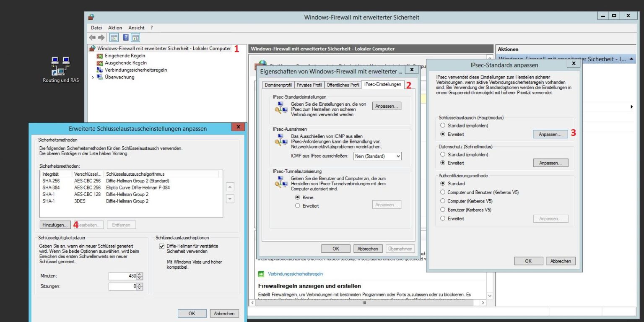Expand the Überwachung tree node
Viewport: 644px width, 322px height.
92,77
